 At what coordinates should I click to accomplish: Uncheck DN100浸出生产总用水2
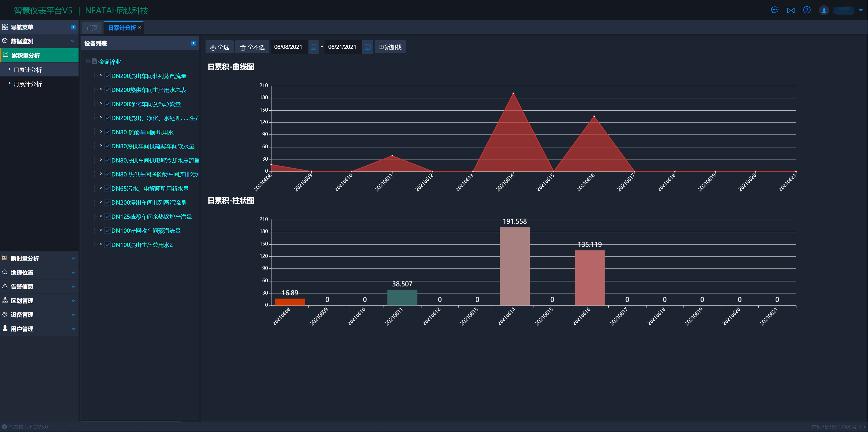(x=107, y=245)
